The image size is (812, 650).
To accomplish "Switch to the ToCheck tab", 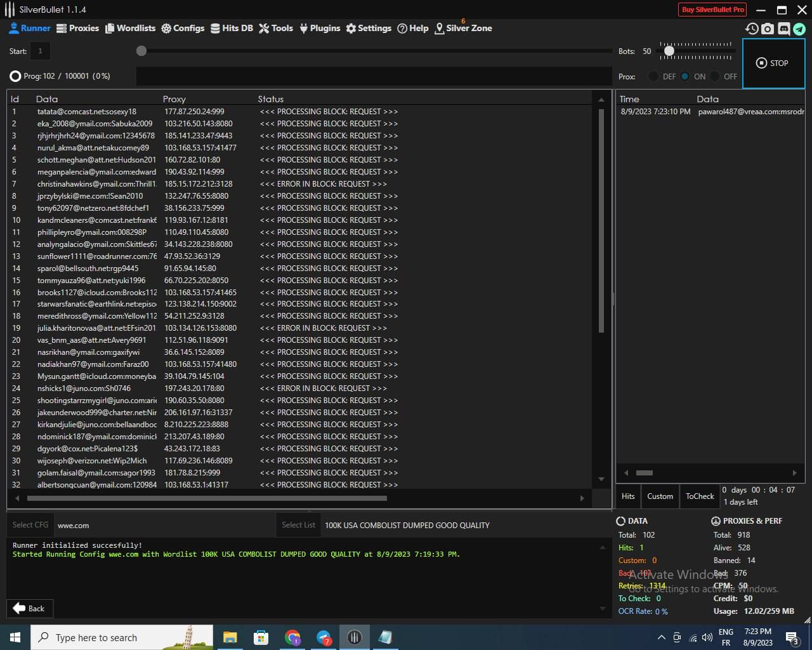I will [700, 496].
